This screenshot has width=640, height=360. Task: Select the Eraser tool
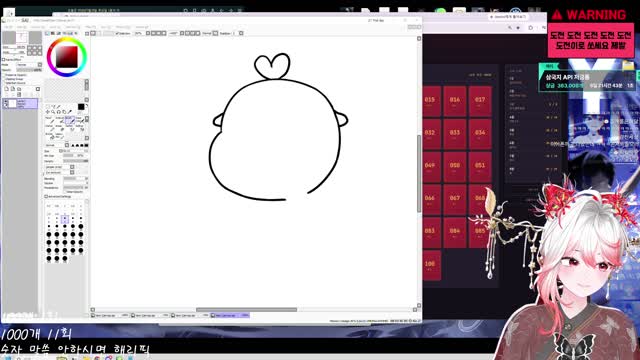(x=60, y=128)
